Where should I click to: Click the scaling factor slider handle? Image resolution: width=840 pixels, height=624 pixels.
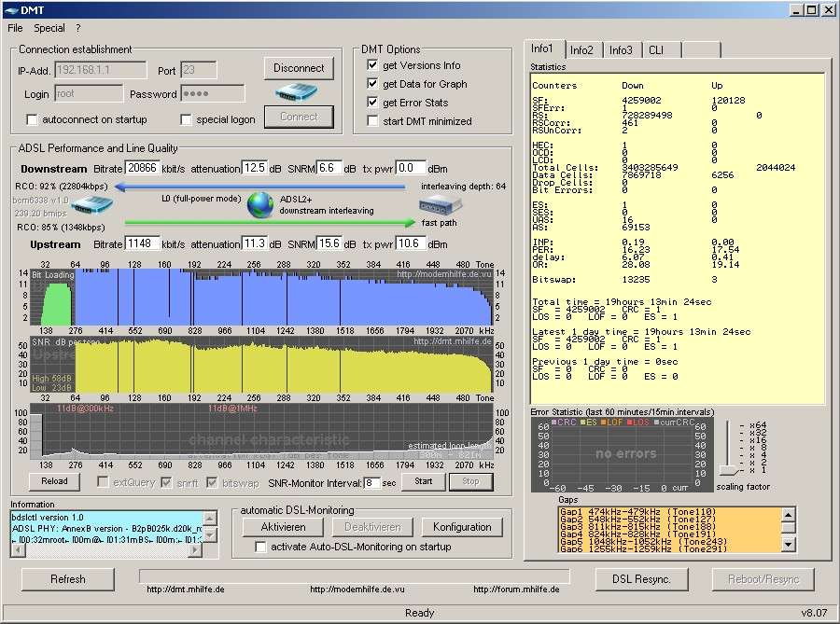728,471
